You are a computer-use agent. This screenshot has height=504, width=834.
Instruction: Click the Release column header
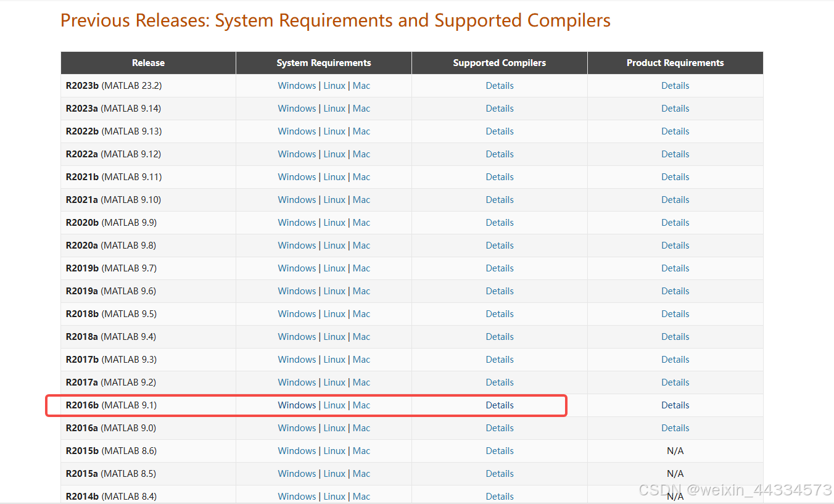point(148,63)
